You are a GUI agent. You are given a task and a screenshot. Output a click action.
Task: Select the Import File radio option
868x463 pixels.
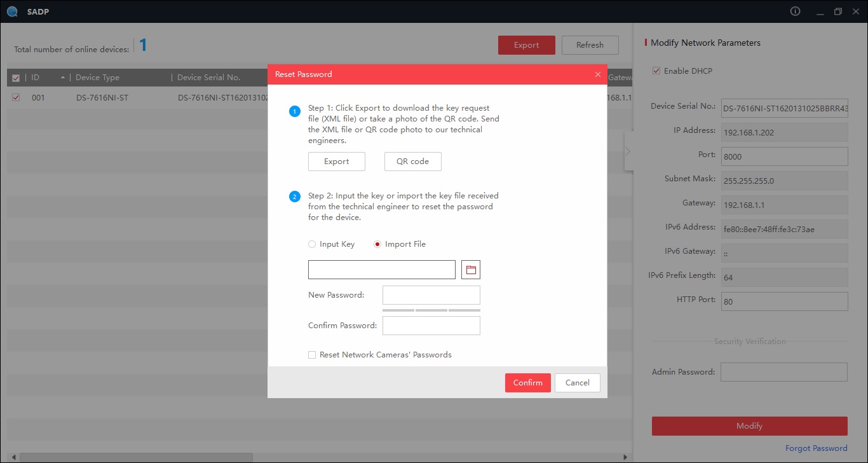tap(377, 244)
